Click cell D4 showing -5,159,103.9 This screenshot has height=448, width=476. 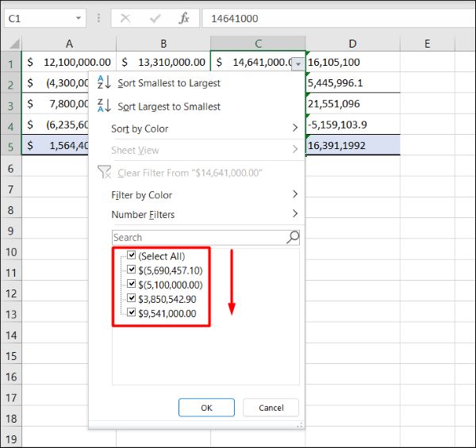click(x=353, y=124)
